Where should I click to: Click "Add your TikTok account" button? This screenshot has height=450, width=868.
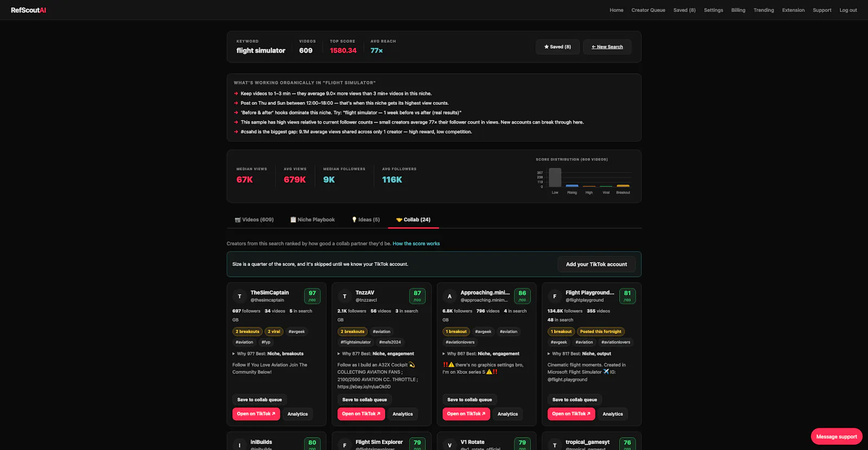tap(596, 264)
